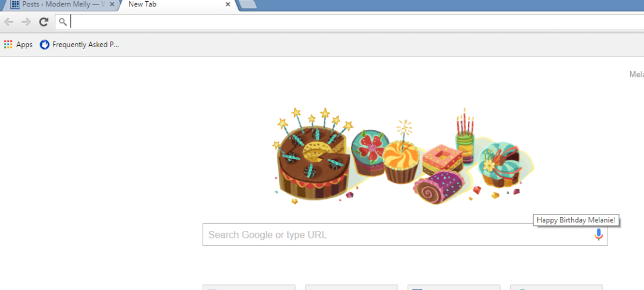Image resolution: width=644 pixels, height=290 pixels.
Task: Click the Forward navigation arrow
Action: coord(26,22)
